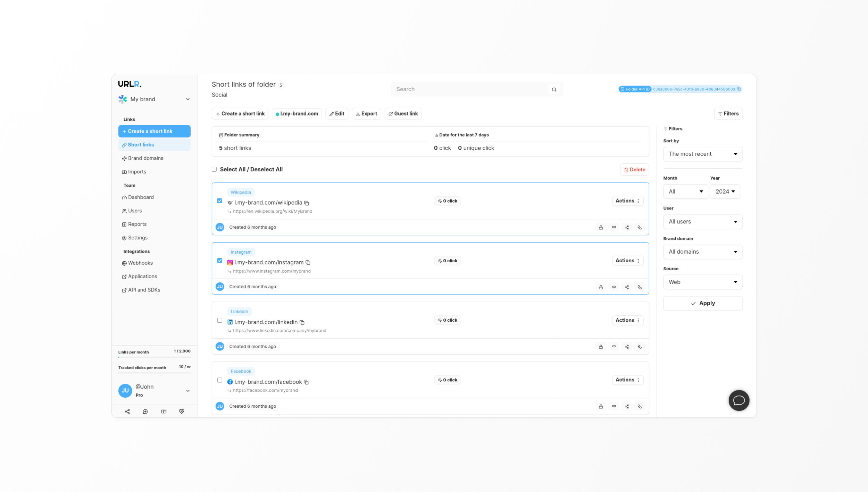Click Create a short link toolbar button

(x=240, y=114)
